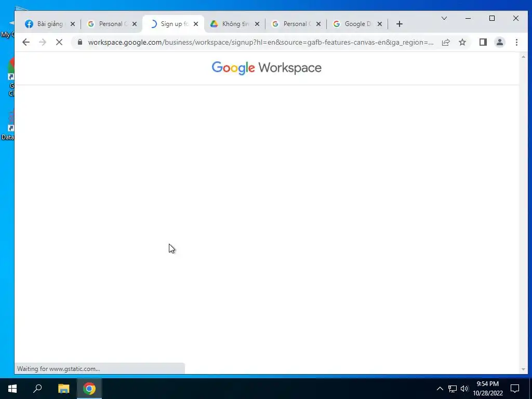Click the page vertical scrollbar
Image resolution: width=532 pixels, height=399 pixels.
click(x=523, y=212)
